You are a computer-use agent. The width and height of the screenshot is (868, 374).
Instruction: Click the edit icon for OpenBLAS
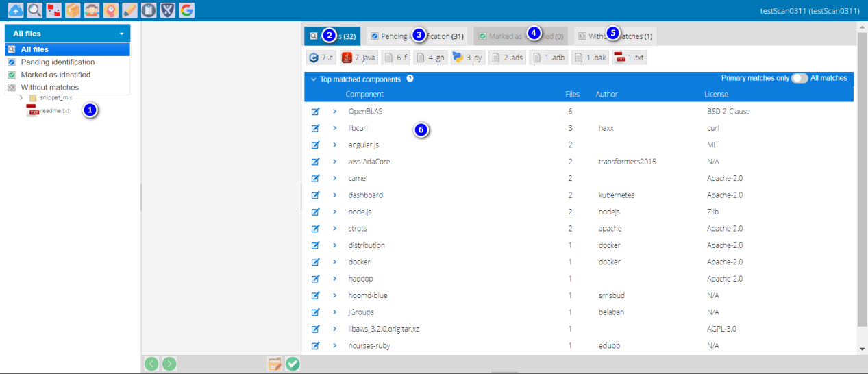(316, 111)
